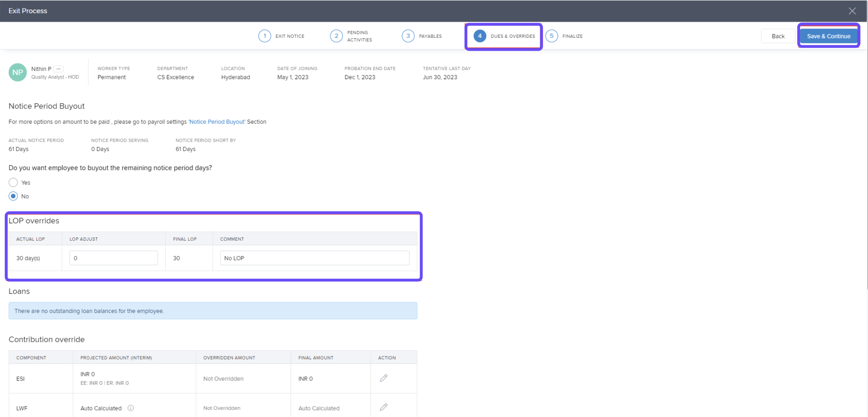Screen dimensions: 868x417
Task: Click the Nithin P employee name
Action: pos(41,69)
